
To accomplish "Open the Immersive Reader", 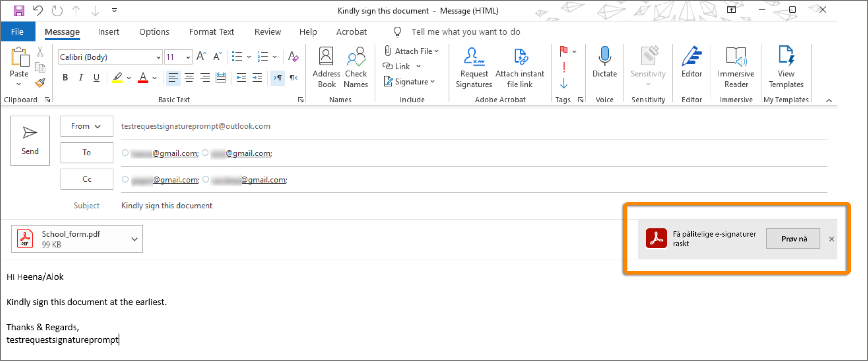I will tap(736, 58).
